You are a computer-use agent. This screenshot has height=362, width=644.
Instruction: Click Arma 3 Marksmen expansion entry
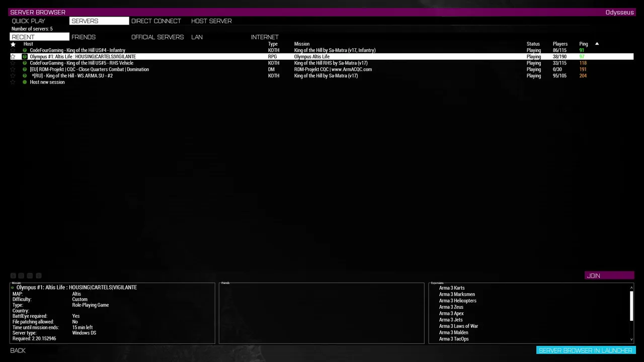[457, 295]
